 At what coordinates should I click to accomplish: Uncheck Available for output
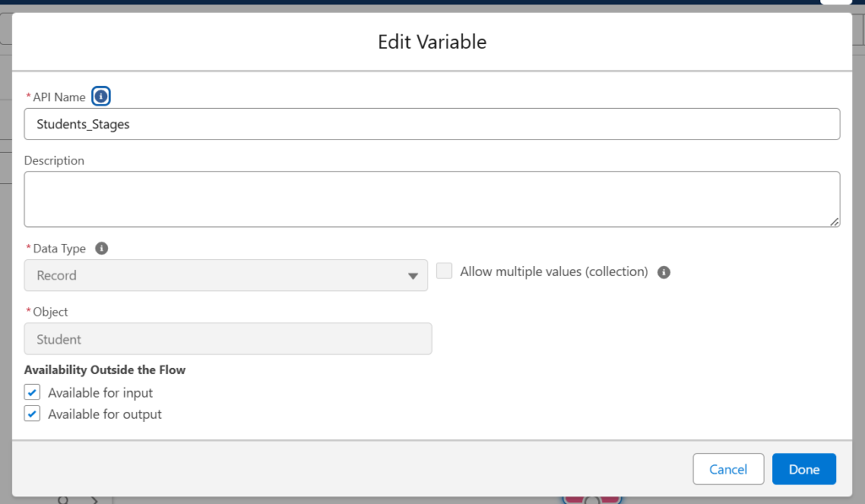(31, 414)
